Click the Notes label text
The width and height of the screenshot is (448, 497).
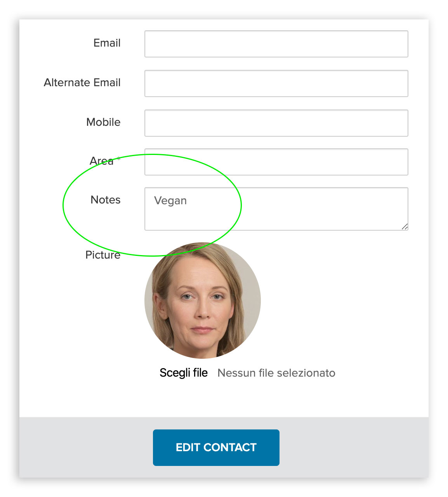tap(106, 200)
